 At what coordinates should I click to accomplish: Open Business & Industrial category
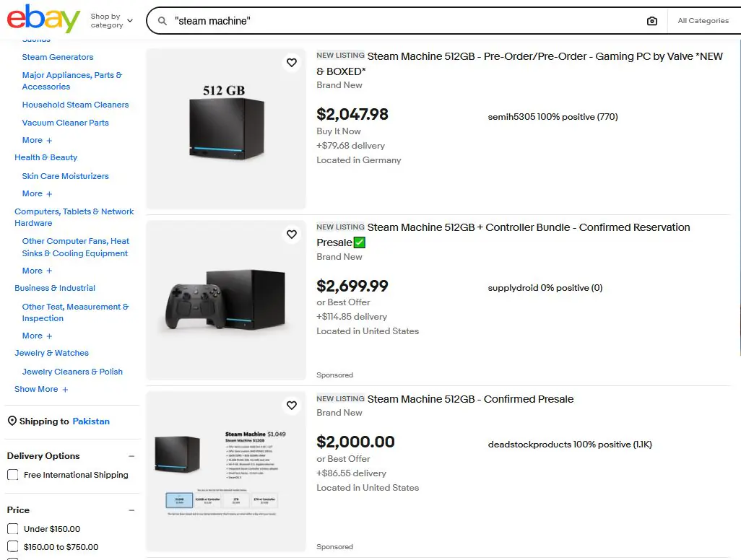tap(55, 288)
